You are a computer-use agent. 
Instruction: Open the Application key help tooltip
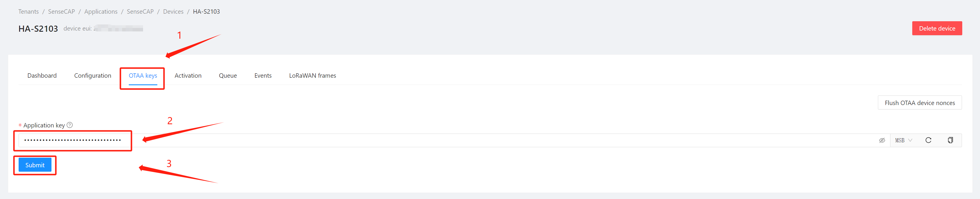[70, 125]
